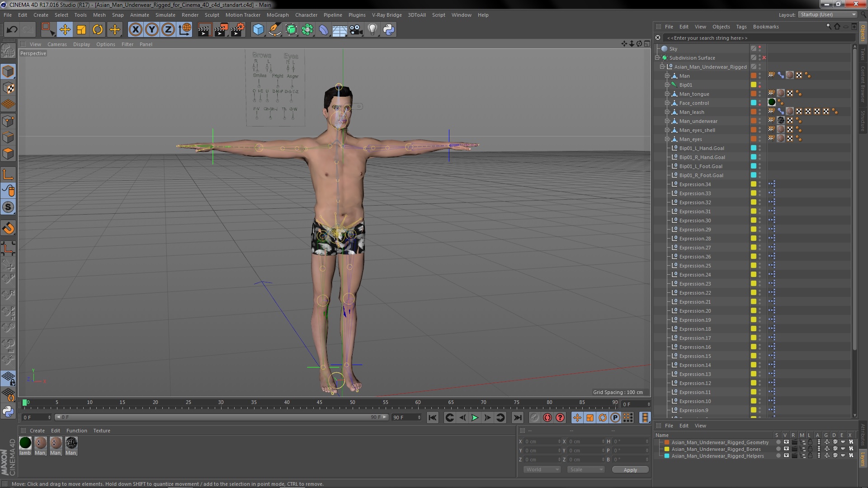
Task: Open viewport Cameras menu
Action: pyautogui.click(x=57, y=44)
